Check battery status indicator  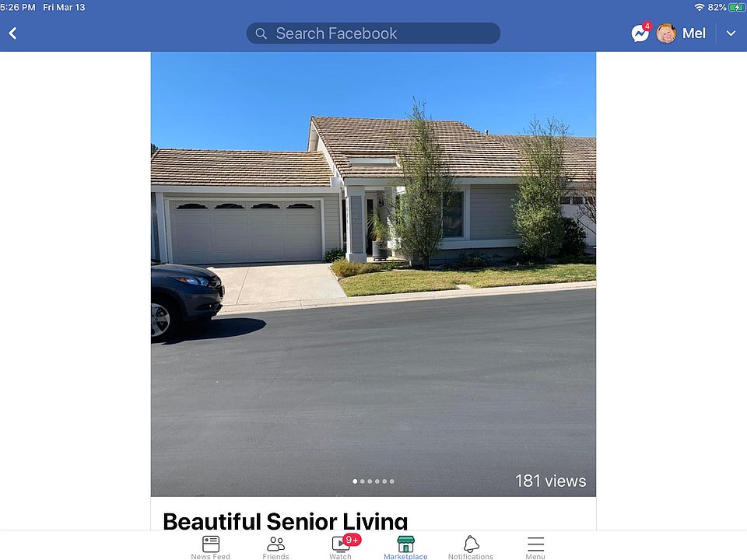(736, 7)
